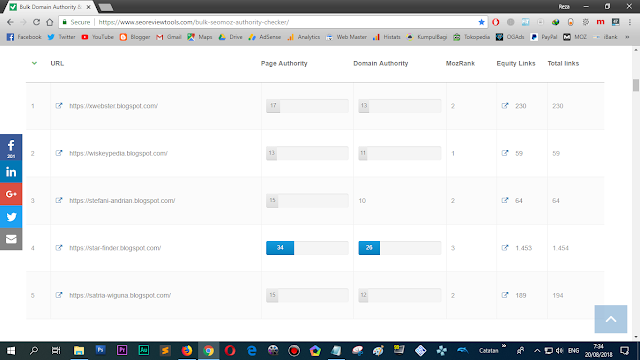This screenshot has height=360, width=640.
Task: Show hidden system tray icons arrow
Action: click(x=537, y=351)
